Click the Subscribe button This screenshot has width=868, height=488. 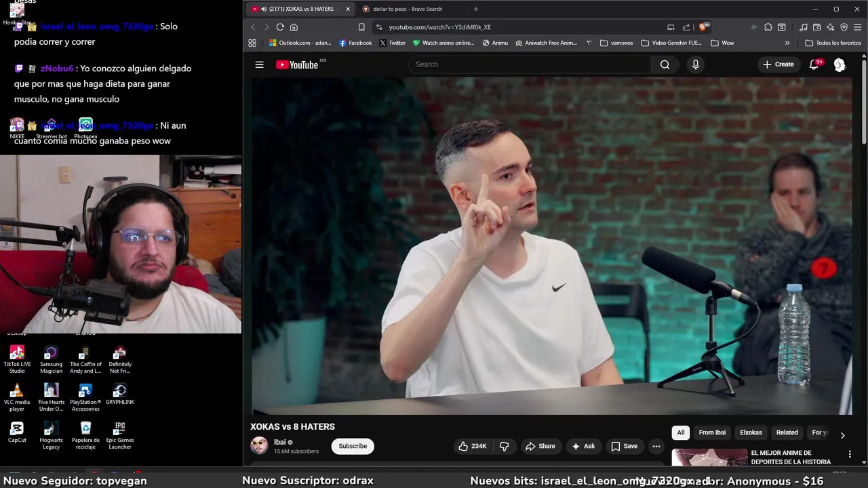(353, 446)
